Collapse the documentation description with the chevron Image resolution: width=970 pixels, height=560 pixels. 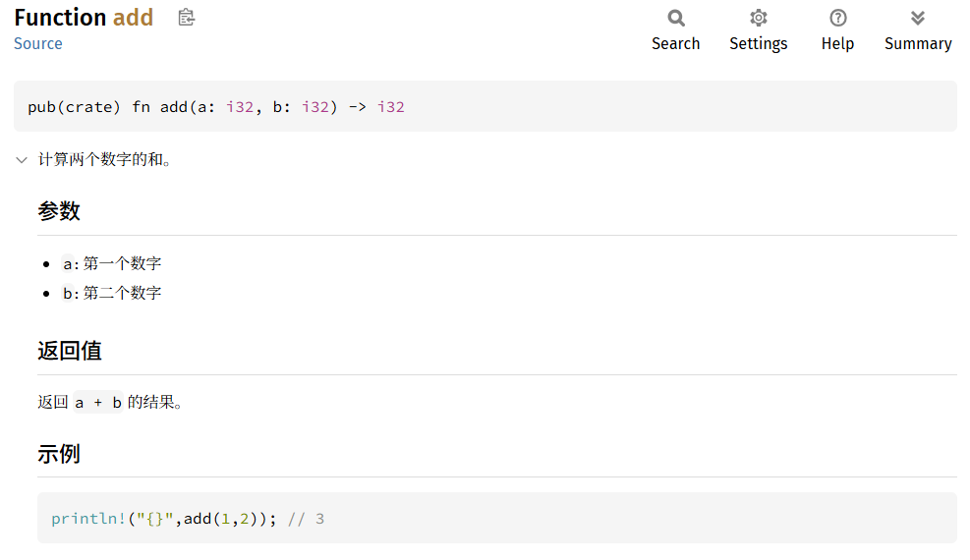pos(22,159)
